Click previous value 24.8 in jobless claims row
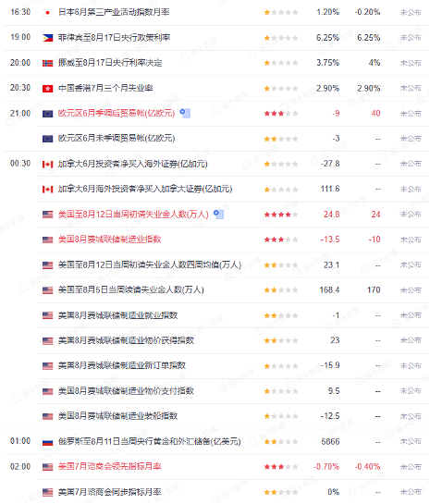The width and height of the screenshot is (430, 504). tap(331, 214)
